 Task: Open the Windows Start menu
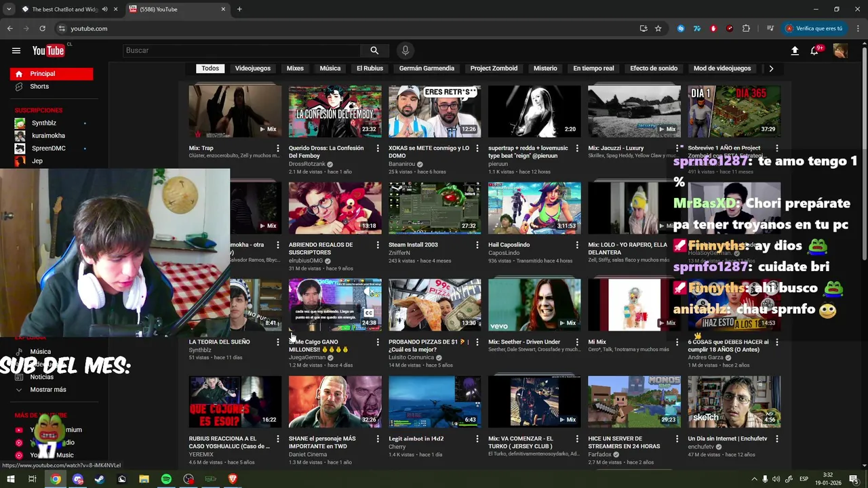pyautogui.click(x=10, y=479)
